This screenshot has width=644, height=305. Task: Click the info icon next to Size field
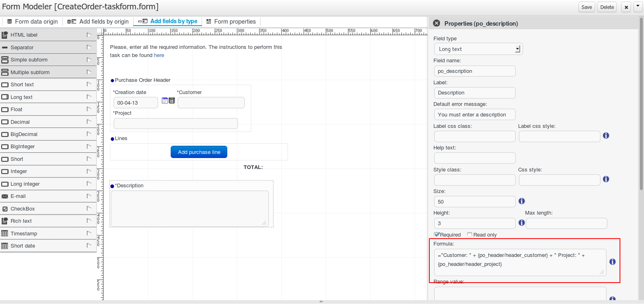pos(521,201)
